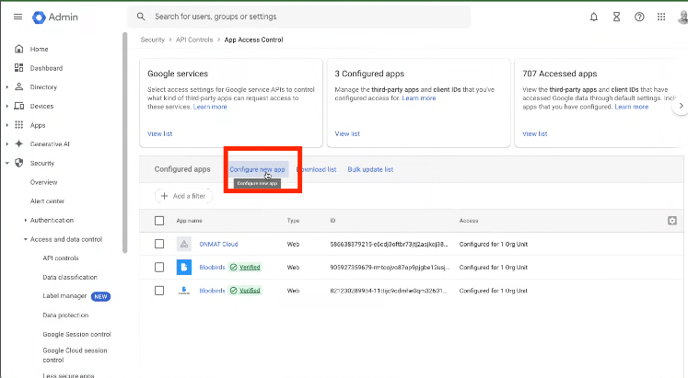Image resolution: width=688 pixels, height=378 pixels.
Task: Click Configure new app link
Action: 257,169
